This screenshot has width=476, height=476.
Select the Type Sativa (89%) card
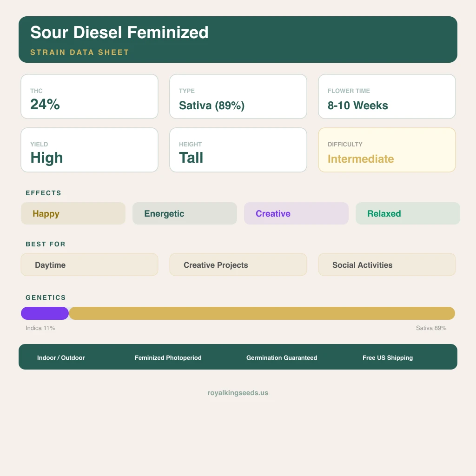(238, 97)
